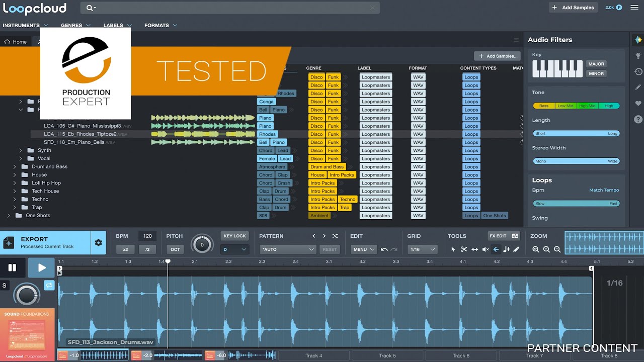Redo the last edit
This screenshot has width=644, height=362.
(394, 249)
